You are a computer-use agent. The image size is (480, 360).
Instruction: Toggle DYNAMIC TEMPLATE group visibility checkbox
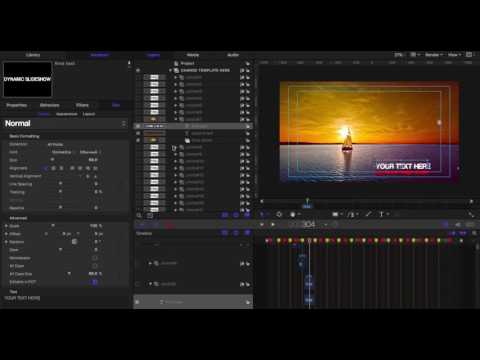click(x=138, y=70)
